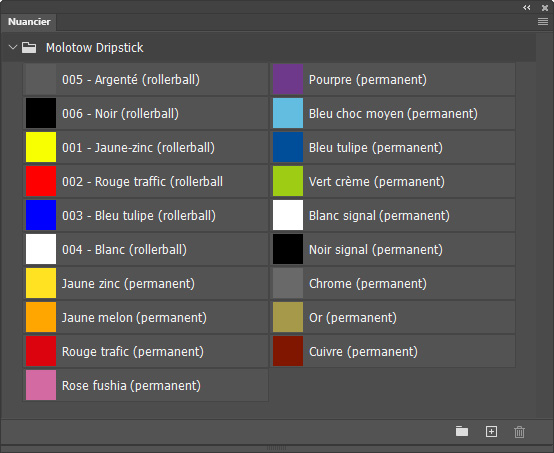554x453 pixels.
Task: Select the 006 - Noir (rollerball) swatch
Action: (146, 113)
